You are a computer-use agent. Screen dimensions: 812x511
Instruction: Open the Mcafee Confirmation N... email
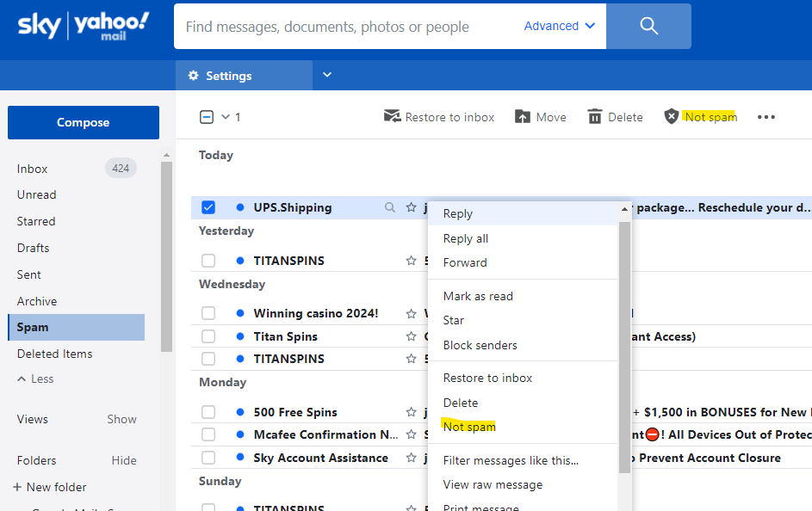click(325, 434)
